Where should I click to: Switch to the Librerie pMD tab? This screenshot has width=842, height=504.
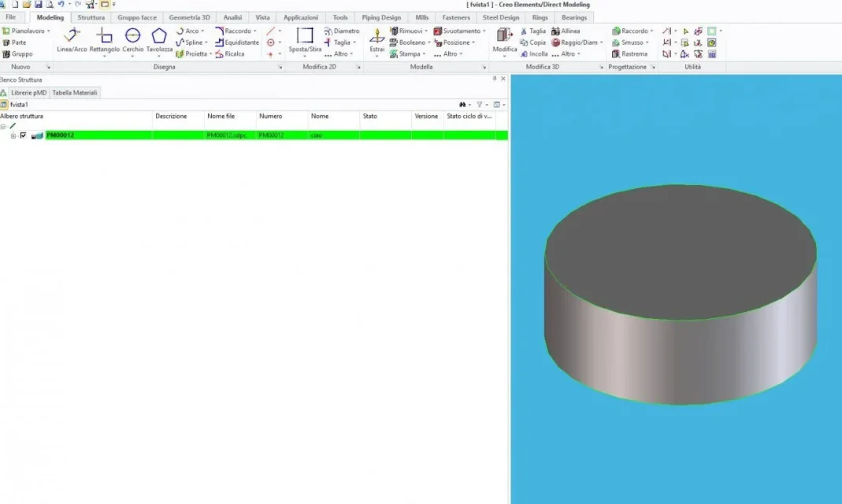click(x=29, y=93)
